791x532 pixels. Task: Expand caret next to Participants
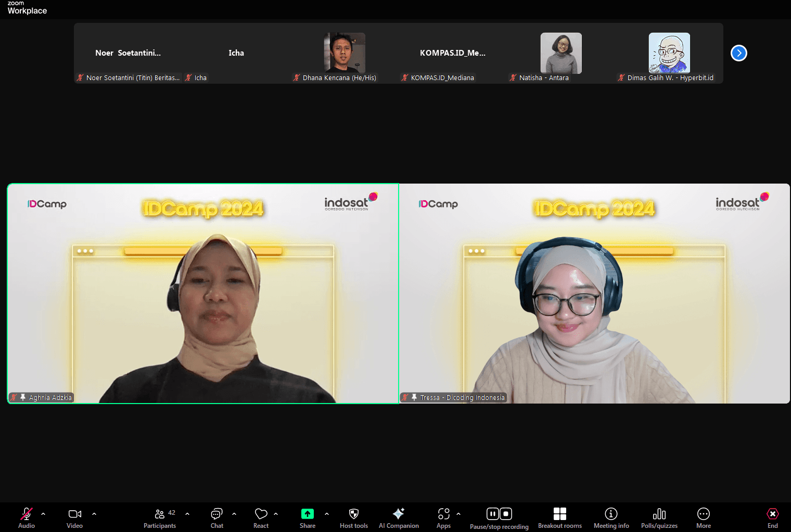click(187, 514)
